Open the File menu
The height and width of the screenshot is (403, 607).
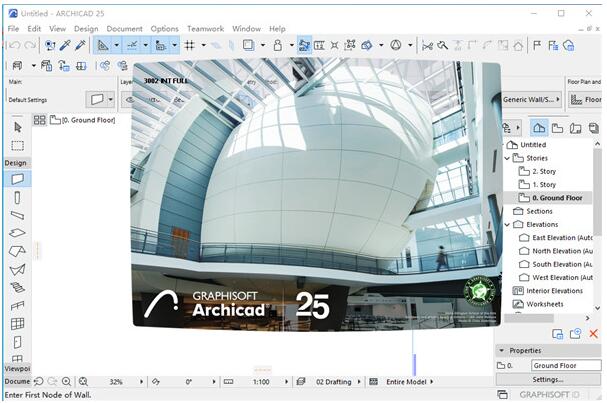coord(13,29)
